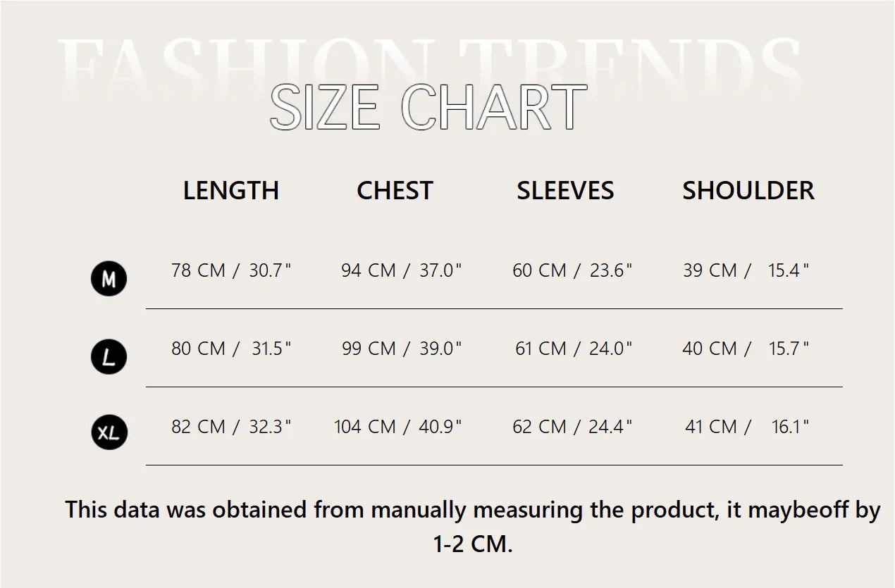Image resolution: width=895 pixels, height=588 pixels.
Task: Click M chest value 94 CM / 37.0"
Action: [401, 270]
